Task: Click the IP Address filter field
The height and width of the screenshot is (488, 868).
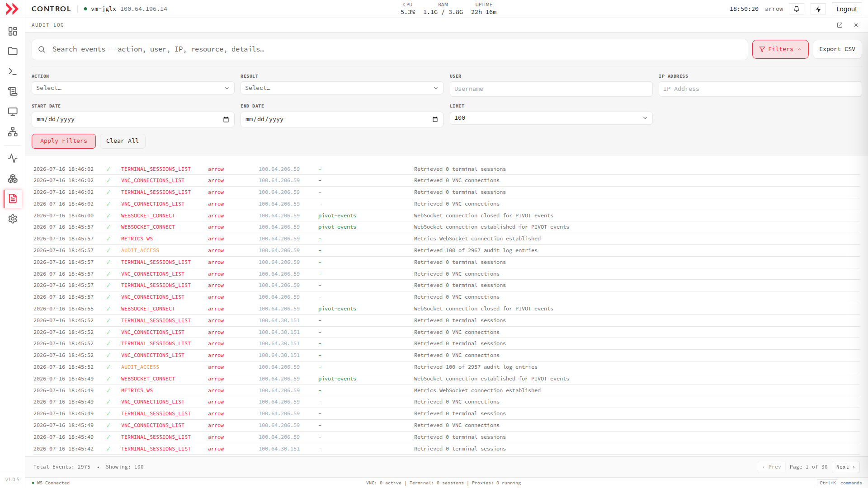Action: pyautogui.click(x=760, y=89)
